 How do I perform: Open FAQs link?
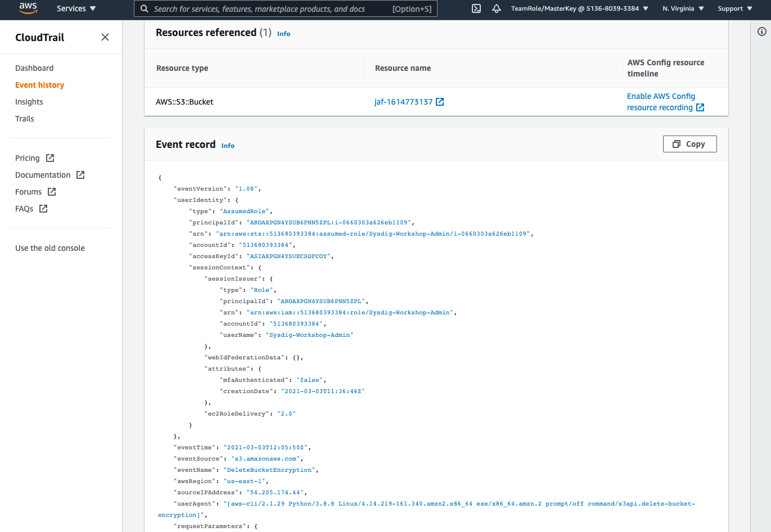24,209
